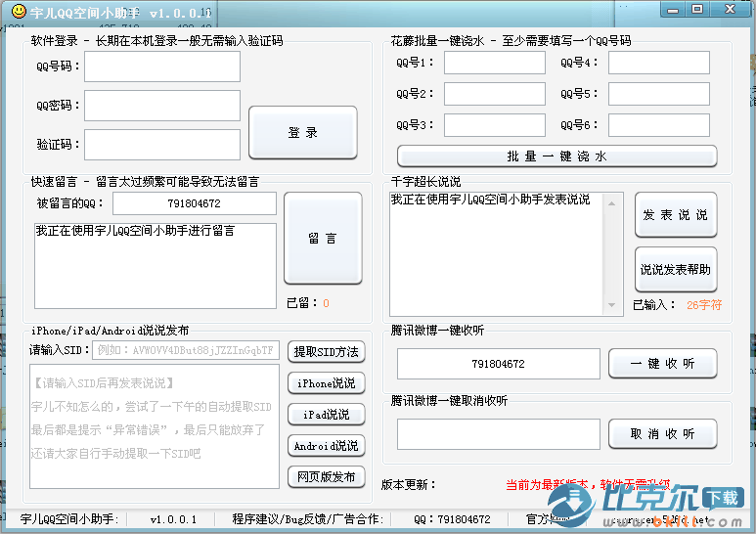This screenshot has width=756, height=534.
Task: Click the iPad说说 button
Action: [327, 415]
